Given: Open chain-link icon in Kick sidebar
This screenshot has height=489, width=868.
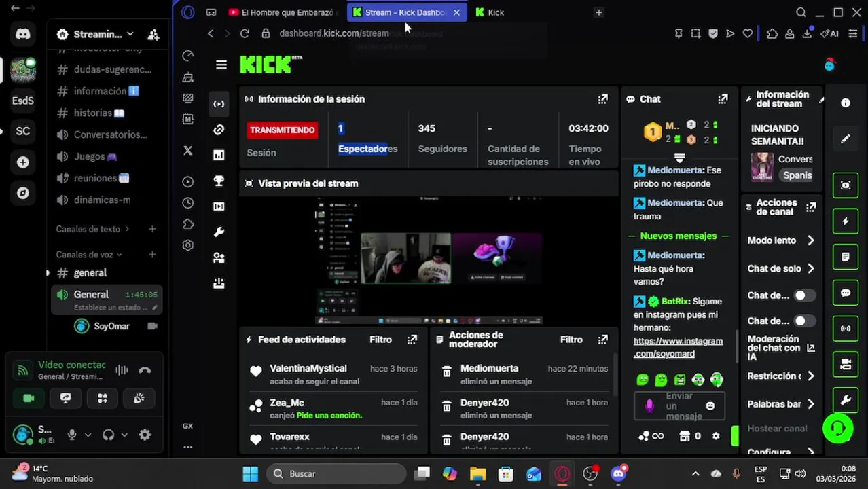Looking at the screenshot, I should [219, 130].
